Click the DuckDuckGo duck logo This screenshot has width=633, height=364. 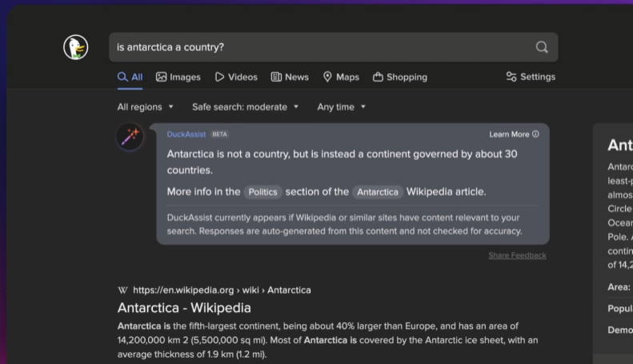tap(76, 47)
